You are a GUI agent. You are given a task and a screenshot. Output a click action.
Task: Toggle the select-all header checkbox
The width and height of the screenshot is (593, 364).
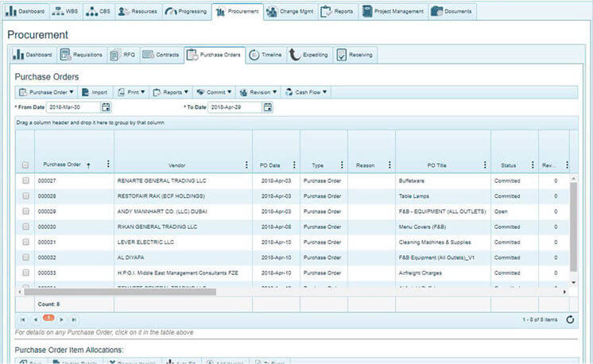click(x=25, y=165)
